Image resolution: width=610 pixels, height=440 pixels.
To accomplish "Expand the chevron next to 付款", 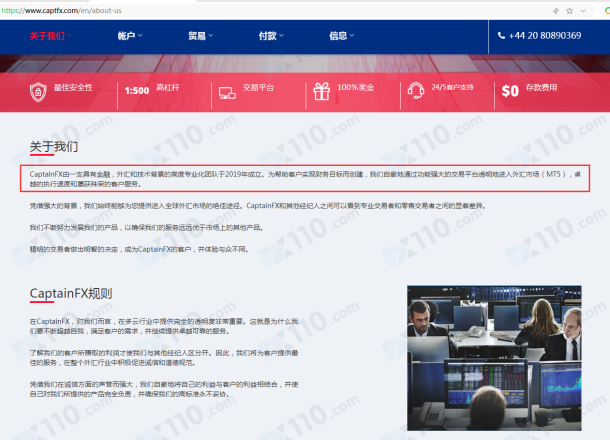I will point(281,35).
